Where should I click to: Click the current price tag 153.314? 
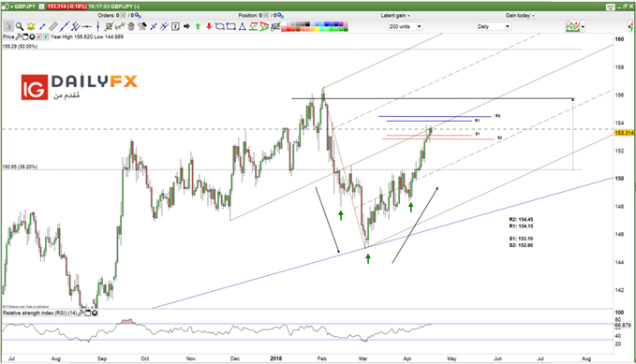click(624, 133)
